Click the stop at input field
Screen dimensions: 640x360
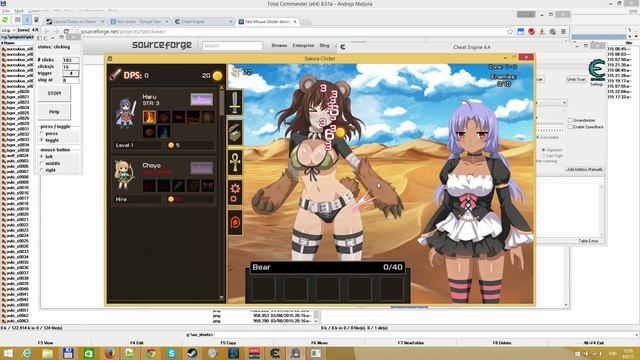(71, 80)
